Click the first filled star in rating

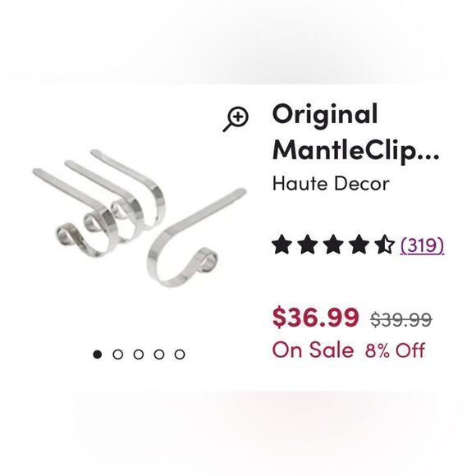(281, 244)
